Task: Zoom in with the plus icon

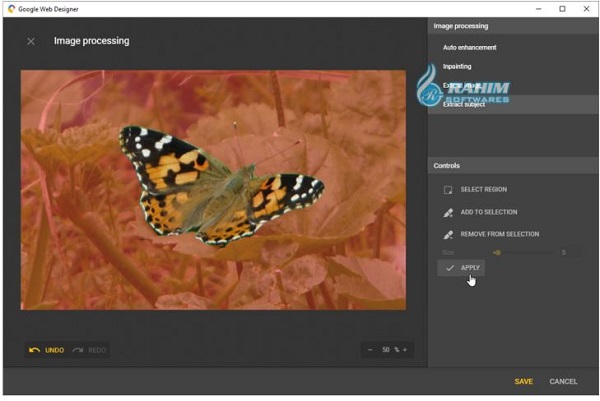Action: tap(405, 350)
